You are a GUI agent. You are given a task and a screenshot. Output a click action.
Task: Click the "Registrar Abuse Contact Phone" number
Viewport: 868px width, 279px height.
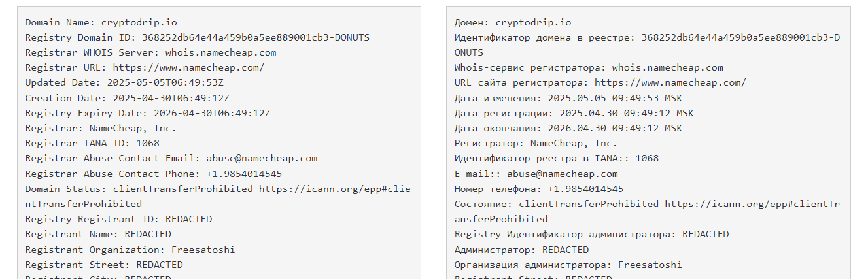tap(244, 174)
